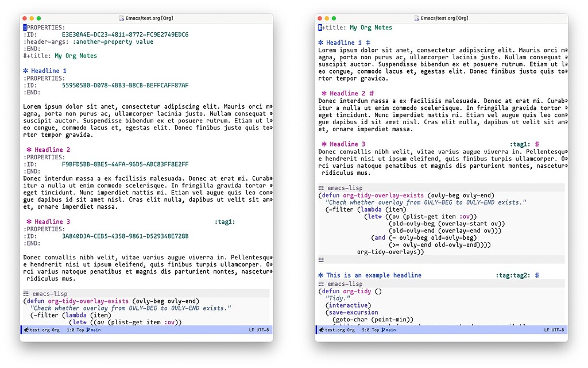Click the block end icon below org-tidy-overlays
The image size is (588, 368).
320,260
